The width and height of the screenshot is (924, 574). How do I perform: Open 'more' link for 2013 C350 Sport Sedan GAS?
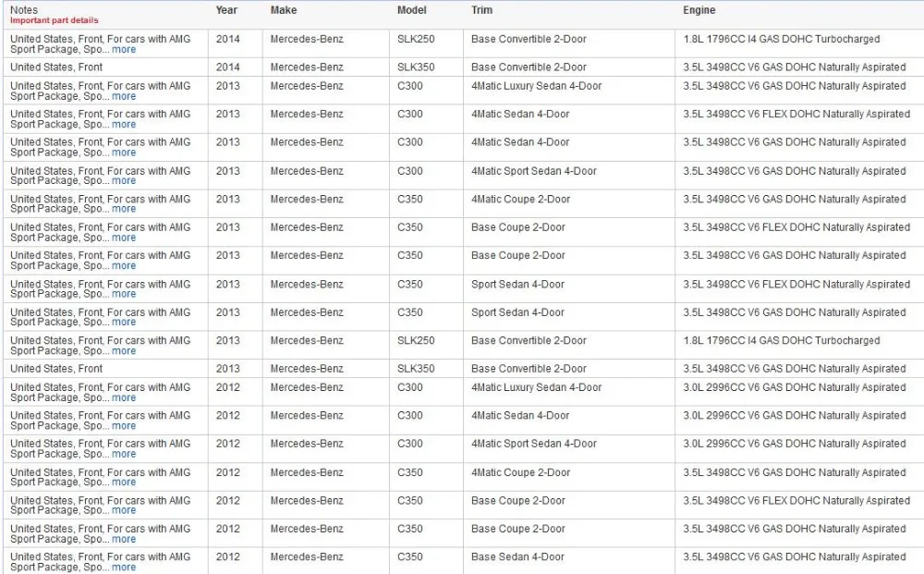click(124, 323)
